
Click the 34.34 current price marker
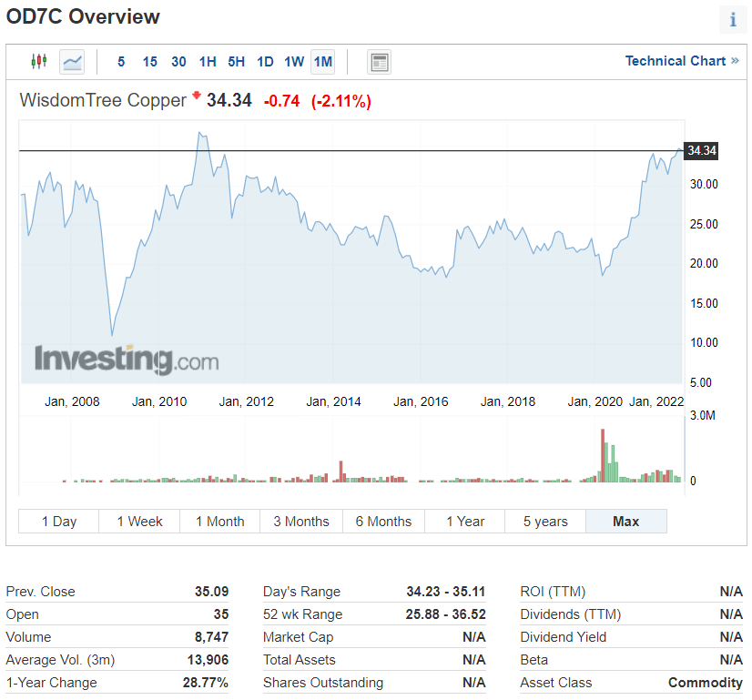tap(702, 151)
